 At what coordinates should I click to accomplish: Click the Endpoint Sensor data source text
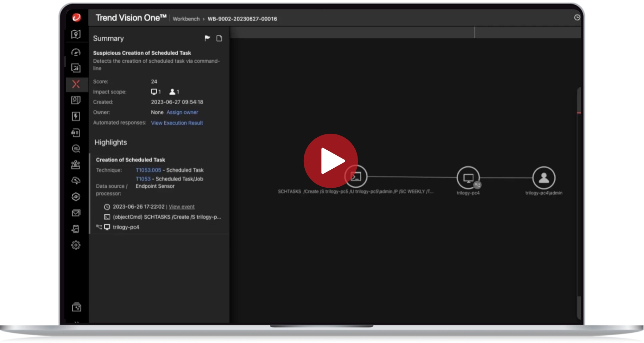point(155,186)
